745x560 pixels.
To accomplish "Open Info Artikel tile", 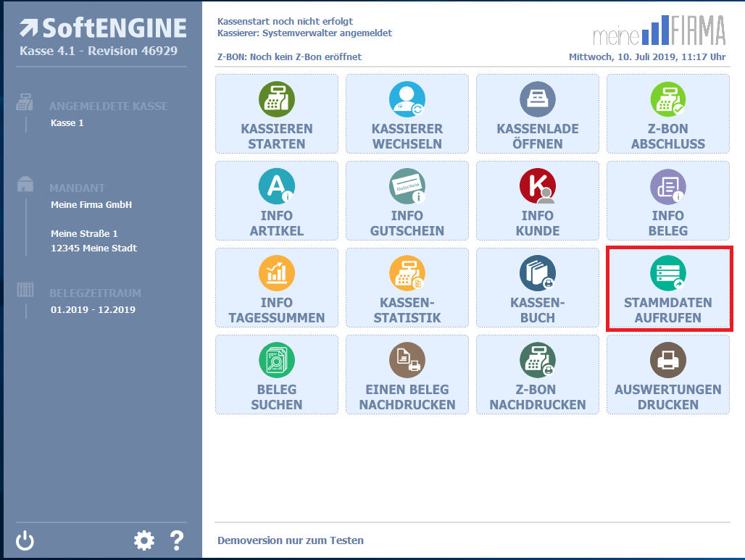I will [277, 201].
